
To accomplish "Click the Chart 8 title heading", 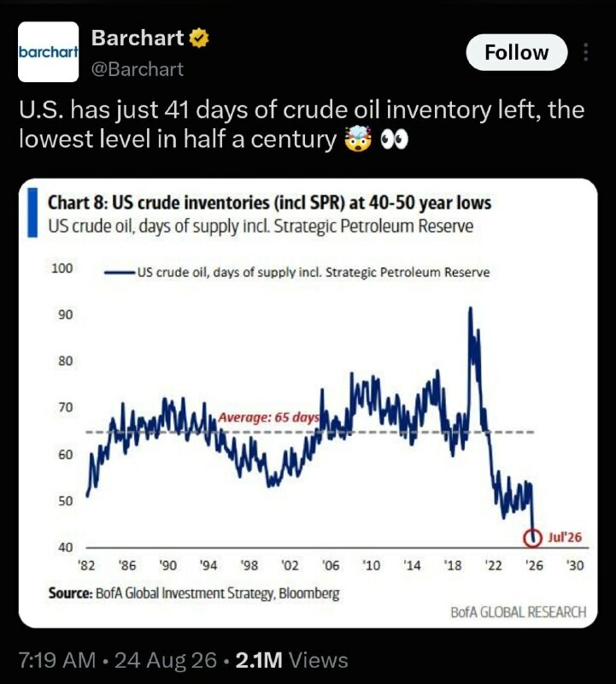I will point(269,203).
